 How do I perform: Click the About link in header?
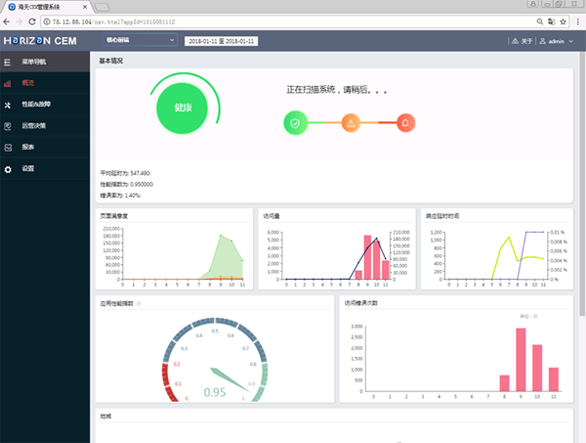tap(527, 41)
